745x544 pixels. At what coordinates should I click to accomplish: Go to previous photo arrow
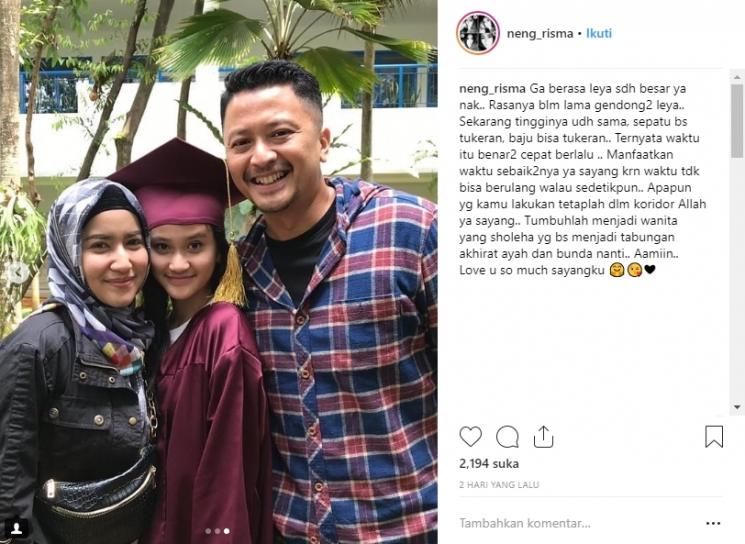coord(18,273)
